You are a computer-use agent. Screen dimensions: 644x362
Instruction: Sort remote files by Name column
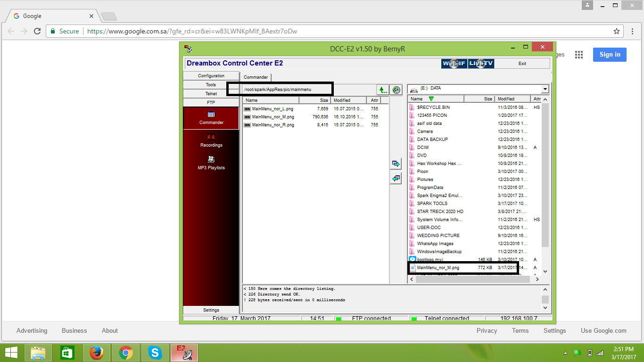tap(271, 100)
